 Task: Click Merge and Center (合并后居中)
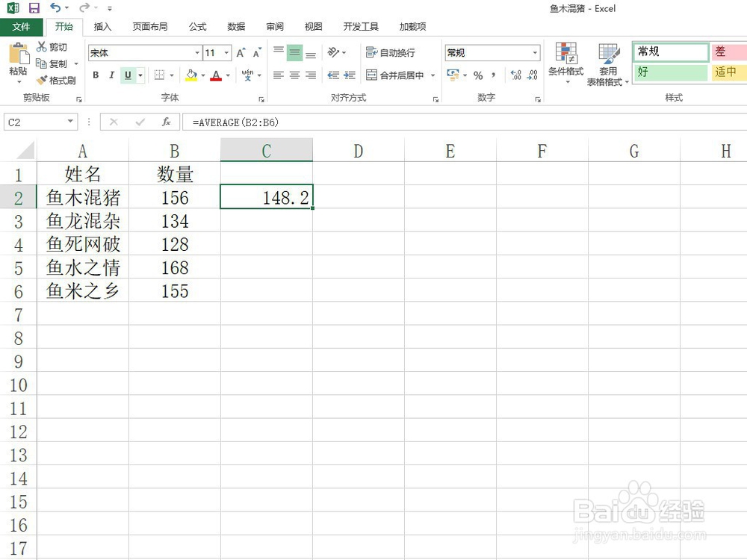395,75
